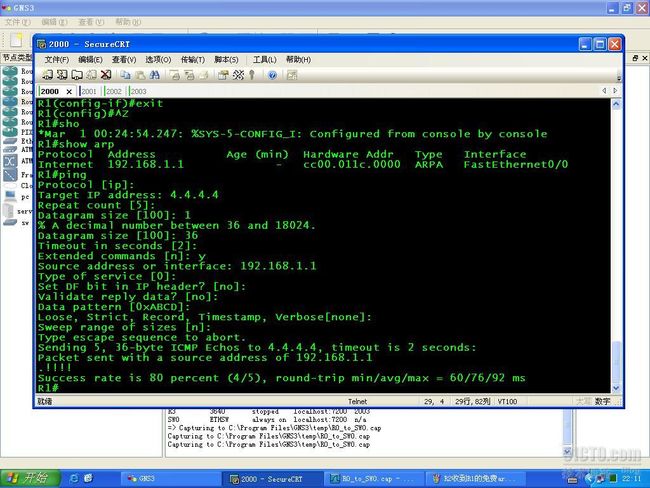Click the Print Screen toolbar icon
Image resolution: width=650 pixels, height=488 pixels.
(x=175, y=75)
